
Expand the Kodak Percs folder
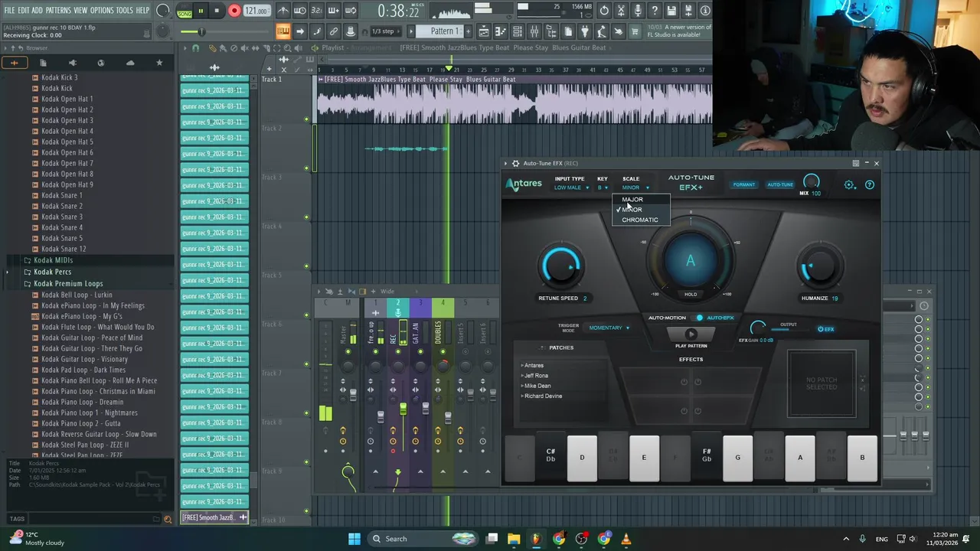point(52,272)
